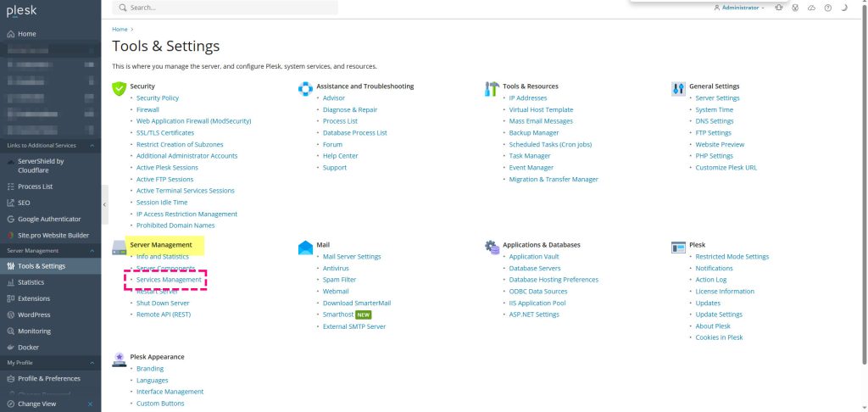
Task: Click the Security shield icon
Action: click(119, 88)
